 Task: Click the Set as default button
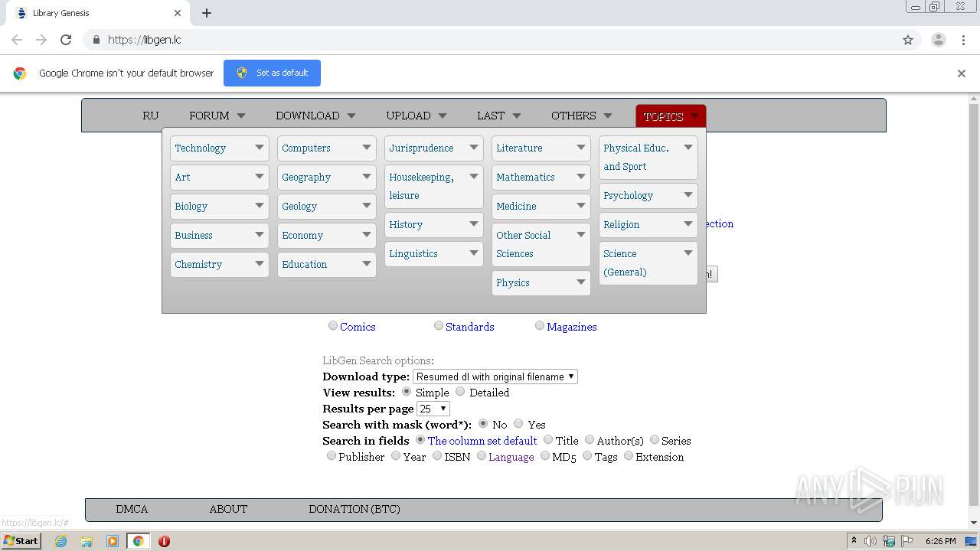coord(272,73)
